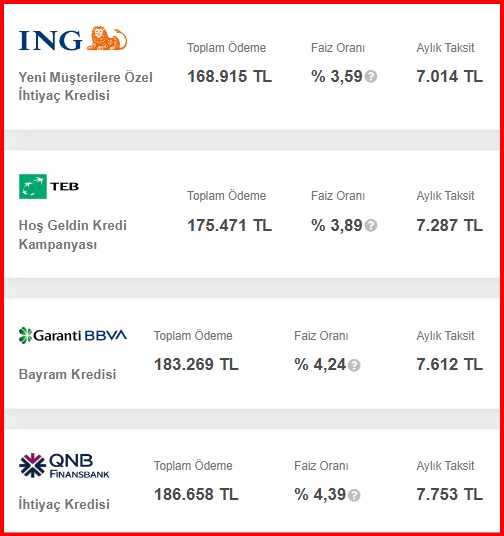Open help icon beside QNB 4,39 rate
Image resolution: width=504 pixels, height=536 pixels.
[354, 495]
